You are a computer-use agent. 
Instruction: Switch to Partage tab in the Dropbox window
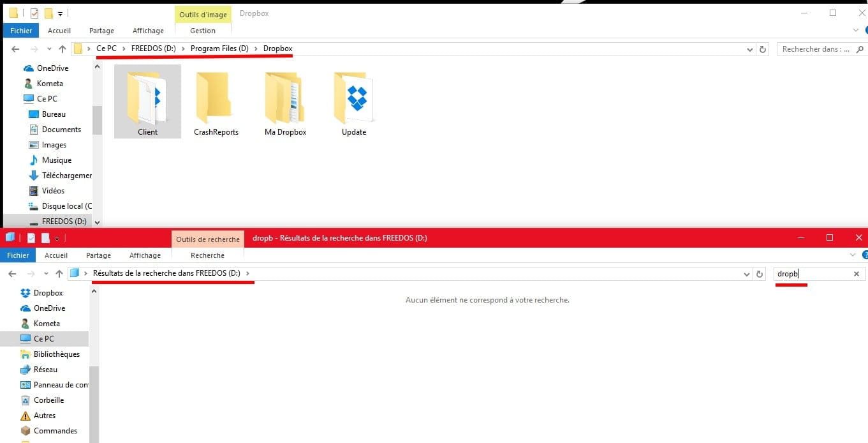(101, 31)
